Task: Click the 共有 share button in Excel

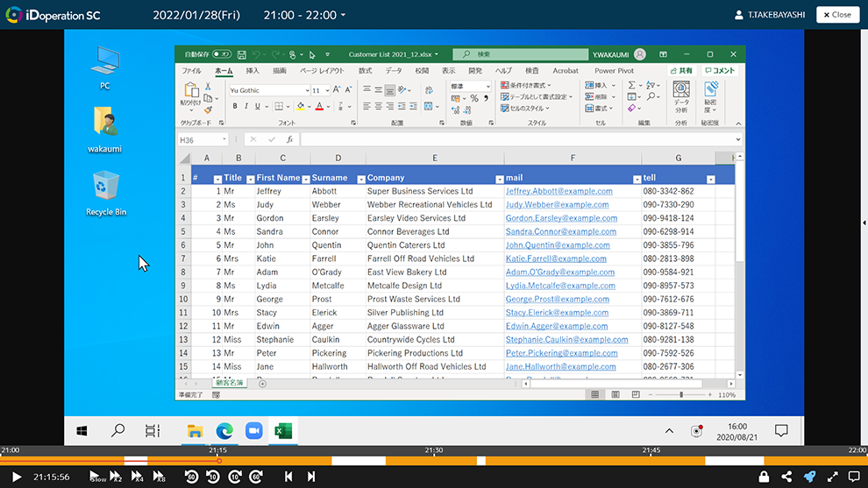Action: (x=681, y=71)
